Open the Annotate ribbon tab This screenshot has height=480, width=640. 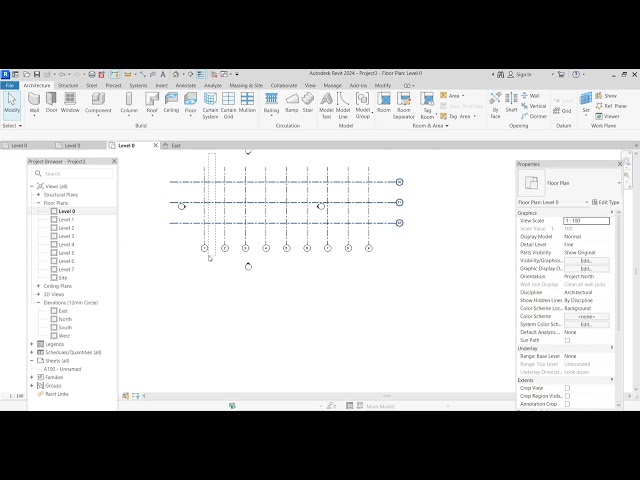[186, 85]
